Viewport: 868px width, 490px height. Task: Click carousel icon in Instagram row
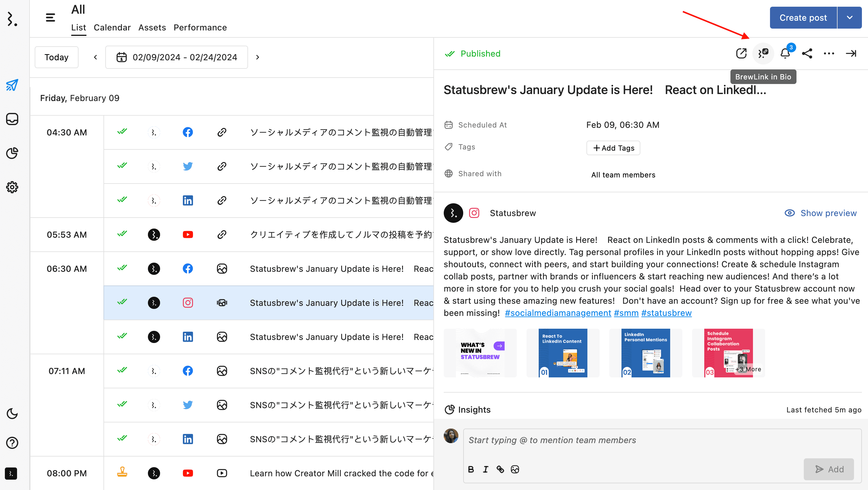pos(222,303)
